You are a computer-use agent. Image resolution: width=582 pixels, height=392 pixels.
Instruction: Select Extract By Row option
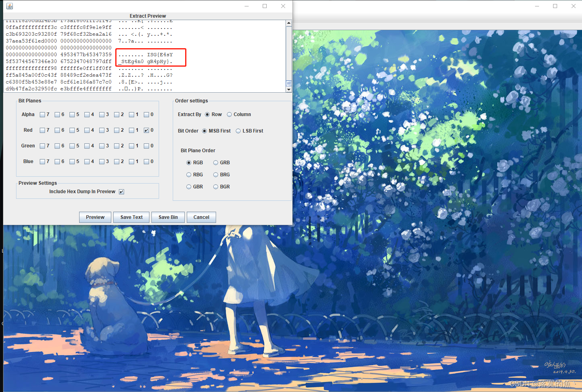(207, 114)
